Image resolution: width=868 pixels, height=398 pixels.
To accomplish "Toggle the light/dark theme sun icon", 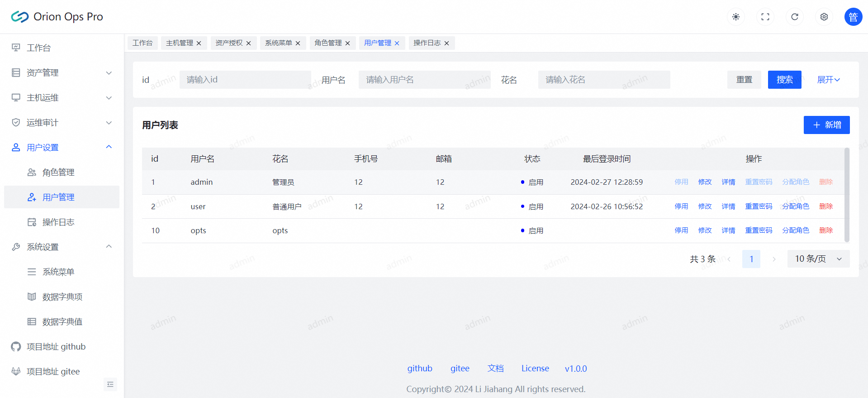I will coord(736,17).
